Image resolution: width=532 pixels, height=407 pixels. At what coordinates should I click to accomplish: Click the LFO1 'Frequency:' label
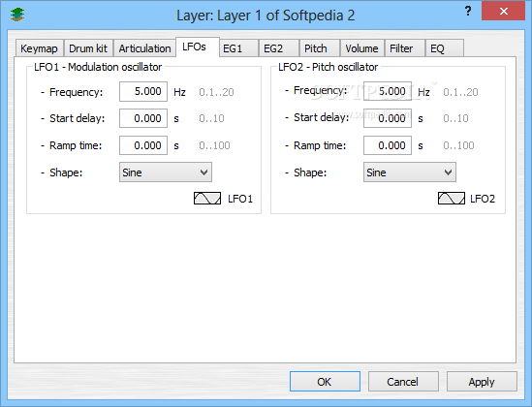(76, 92)
